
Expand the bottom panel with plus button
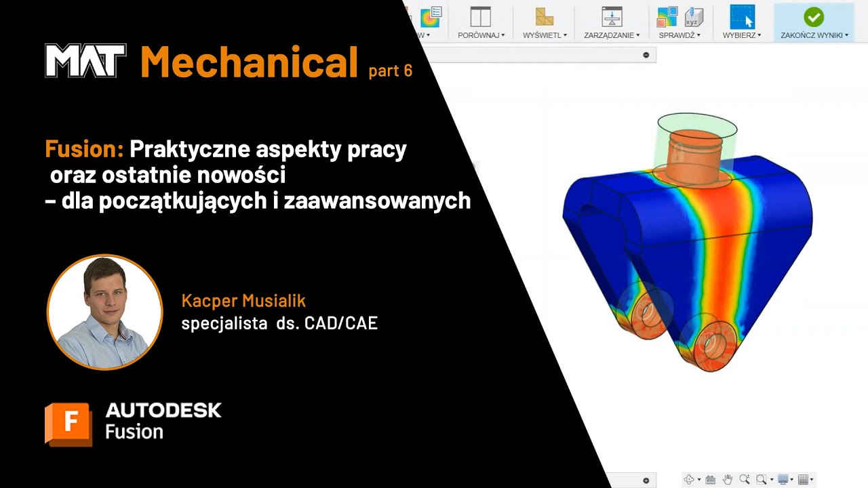click(646, 481)
